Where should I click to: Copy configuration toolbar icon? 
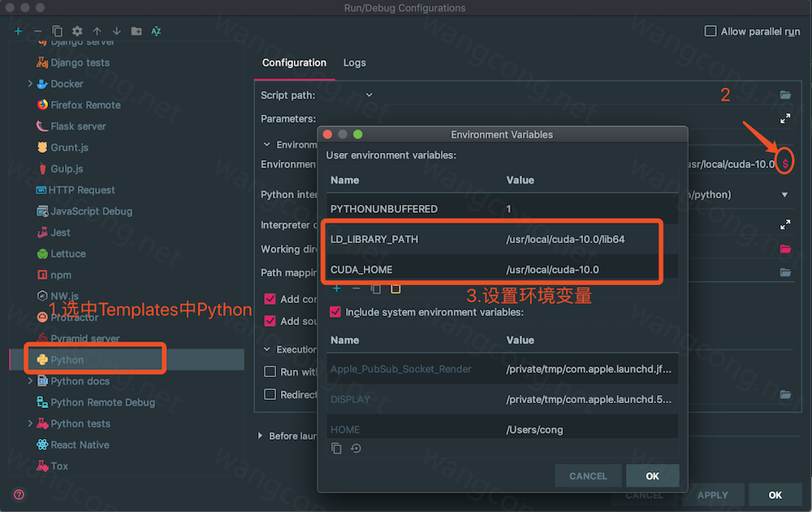click(x=58, y=31)
